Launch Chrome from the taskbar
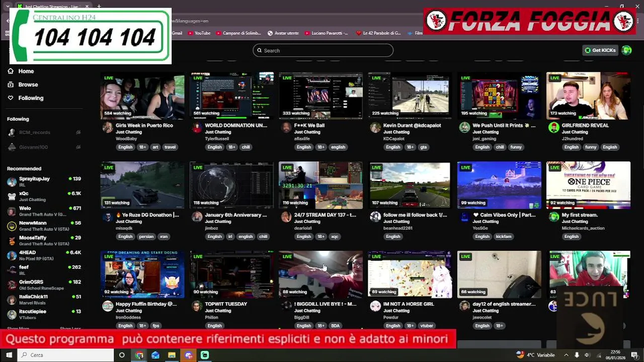644x362 pixels. coord(139,355)
